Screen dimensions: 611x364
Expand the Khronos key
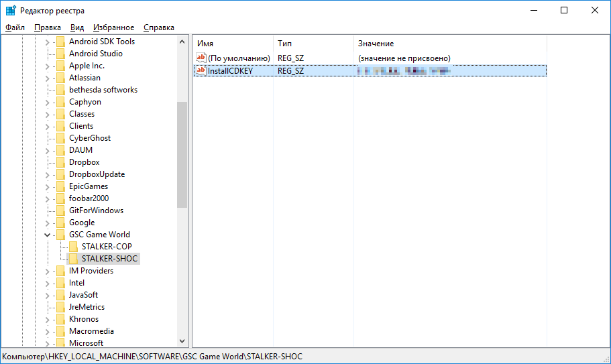(x=47, y=320)
